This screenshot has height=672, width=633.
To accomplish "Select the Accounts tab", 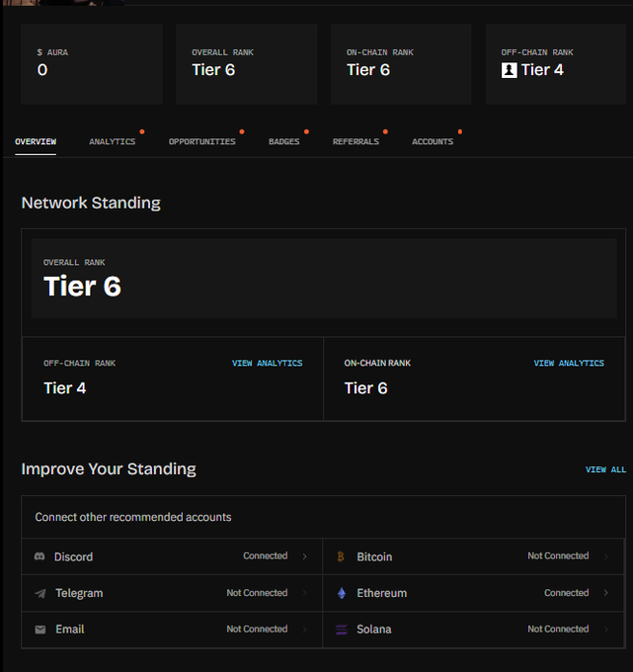I will (x=433, y=141).
